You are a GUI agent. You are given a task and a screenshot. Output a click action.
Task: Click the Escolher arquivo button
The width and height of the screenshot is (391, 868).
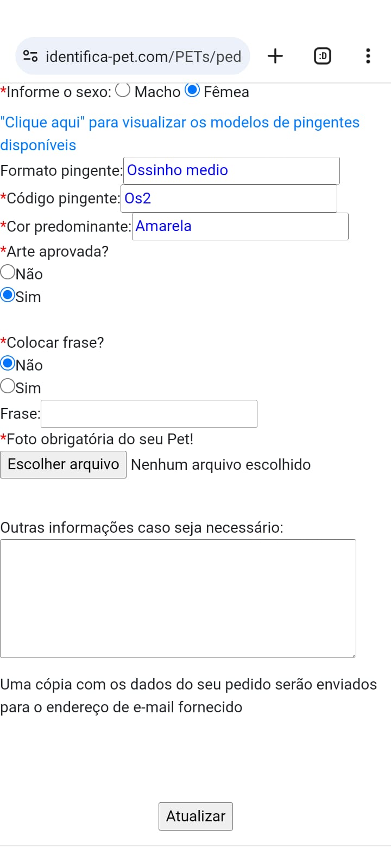64,464
